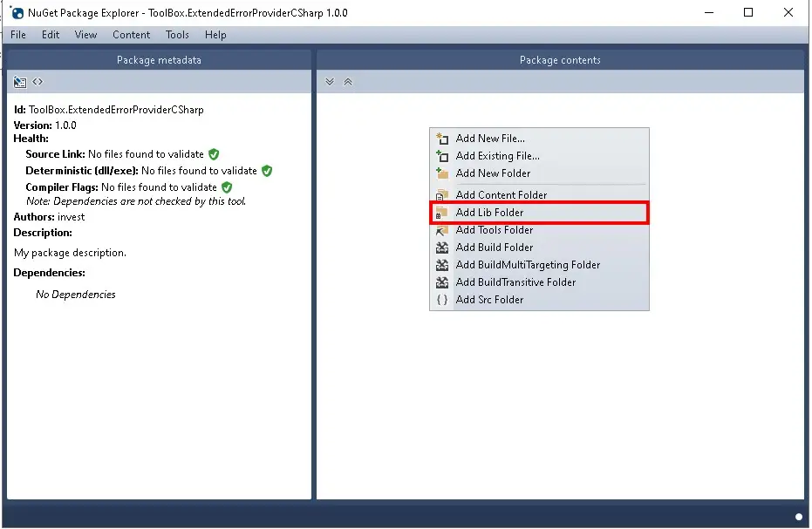Image resolution: width=812 pixels, height=529 pixels.
Task: Minimize the NuGet Package Explorer window
Action: coord(709,12)
